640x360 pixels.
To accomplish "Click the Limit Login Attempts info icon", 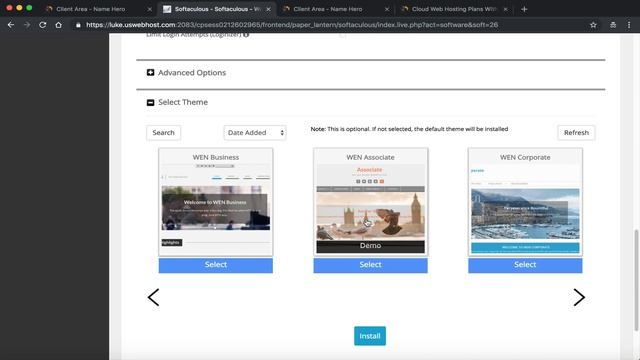I will pos(246,35).
